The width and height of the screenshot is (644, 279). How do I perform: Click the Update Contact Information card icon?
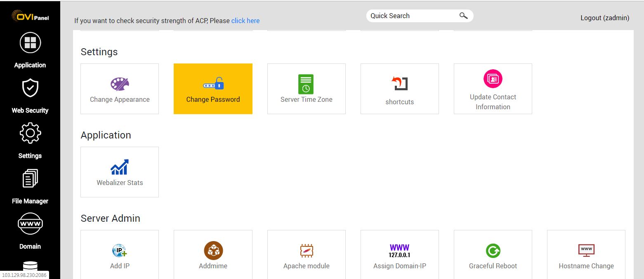(493, 79)
